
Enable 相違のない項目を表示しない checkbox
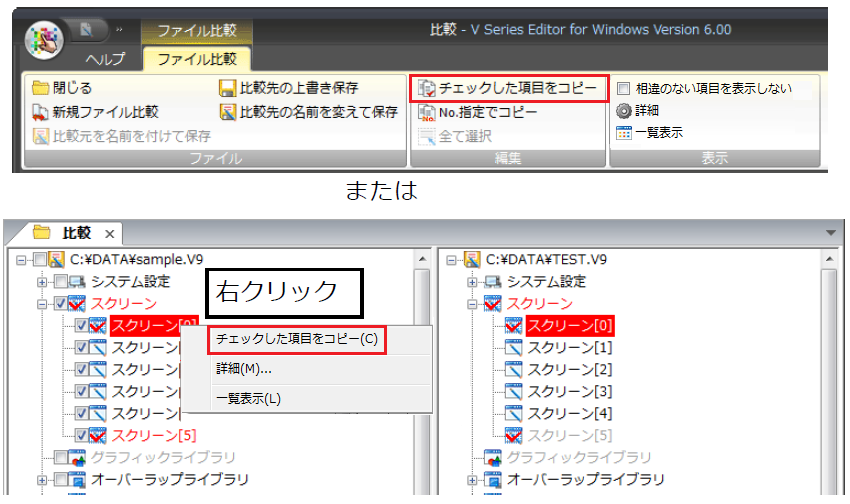624,89
